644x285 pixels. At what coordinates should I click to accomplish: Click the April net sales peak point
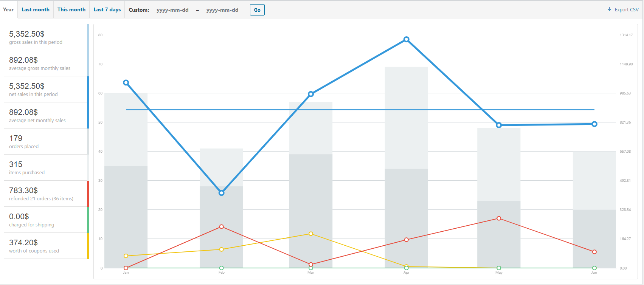tap(407, 39)
